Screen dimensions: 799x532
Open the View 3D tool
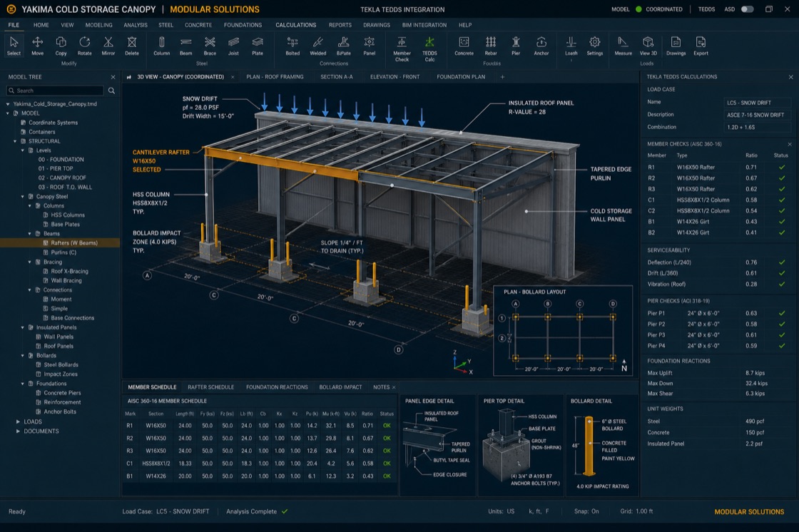[648, 46]
